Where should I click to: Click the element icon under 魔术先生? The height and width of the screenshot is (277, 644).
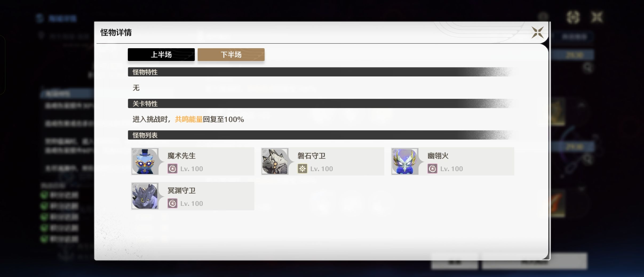click(172, 169)
